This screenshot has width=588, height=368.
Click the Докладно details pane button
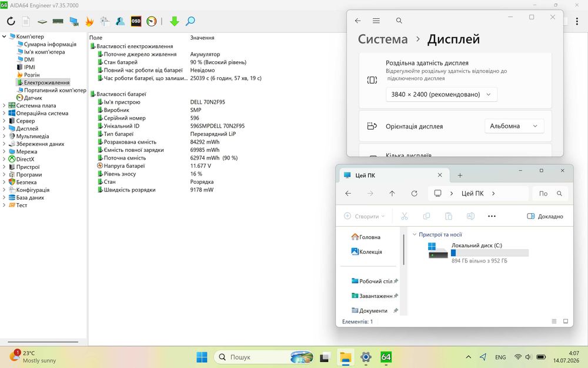[x=545, y=216]
